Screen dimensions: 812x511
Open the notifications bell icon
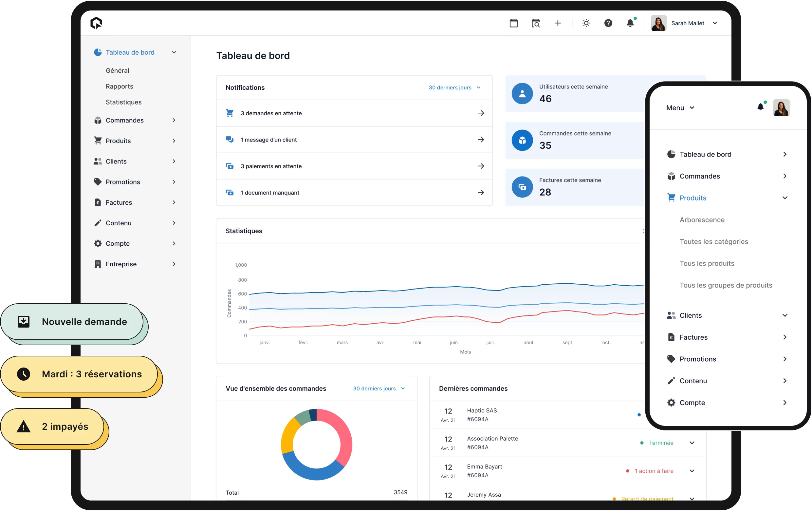630,23
